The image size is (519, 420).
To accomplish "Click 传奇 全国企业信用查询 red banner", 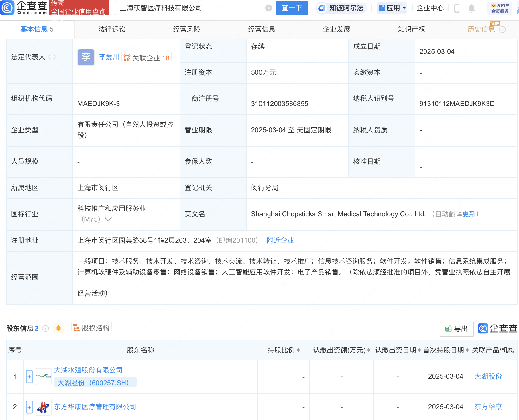I will (x=79, y=8).
